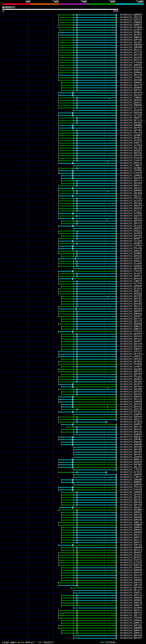Viewport: 146px width, 644px height.
Task: Click the UniRef100_C5YK81 label
Action: [131, 77]
